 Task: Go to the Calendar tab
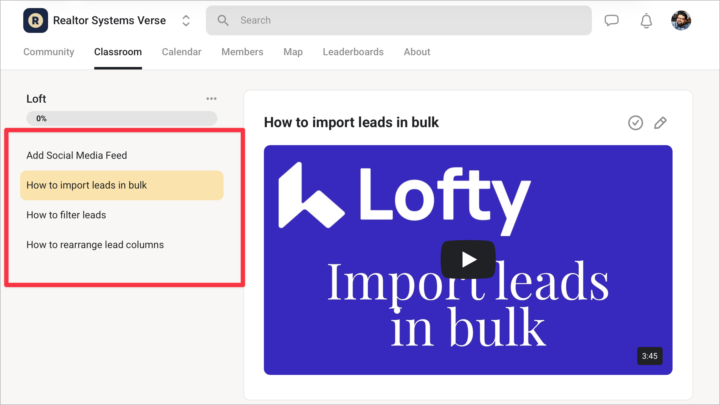[x=181, y=52]
